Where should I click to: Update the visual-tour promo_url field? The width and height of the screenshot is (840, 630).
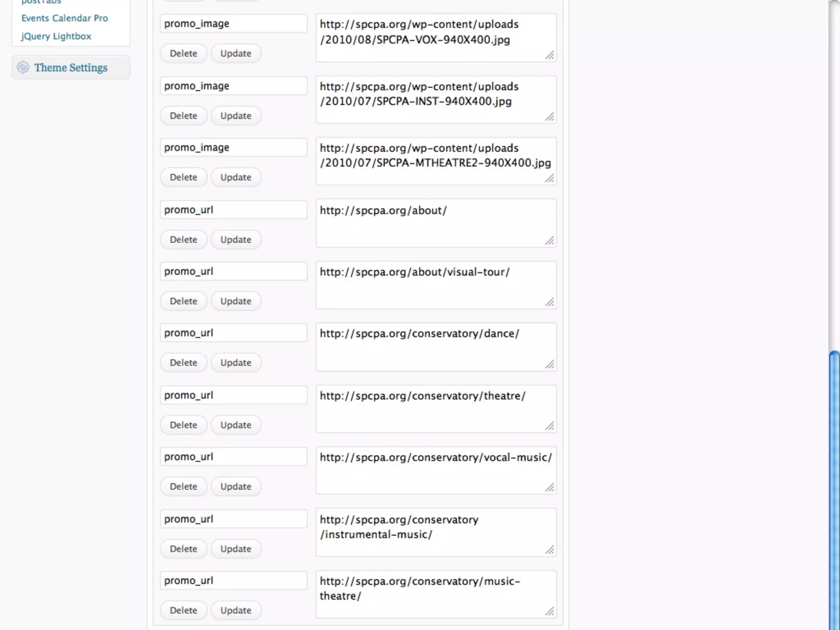tap(236, 301)
